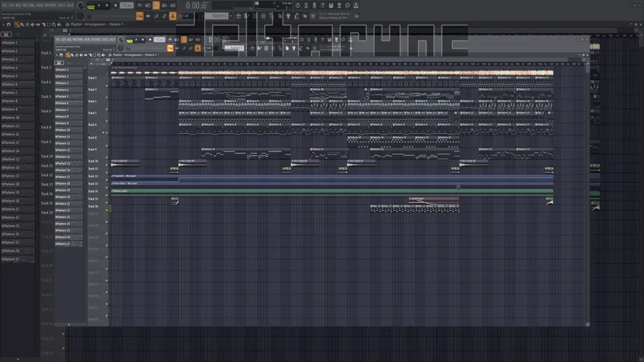The image size is (644, 362).
Task: Click microphone recording icon in background window
Action: [314, 5]
